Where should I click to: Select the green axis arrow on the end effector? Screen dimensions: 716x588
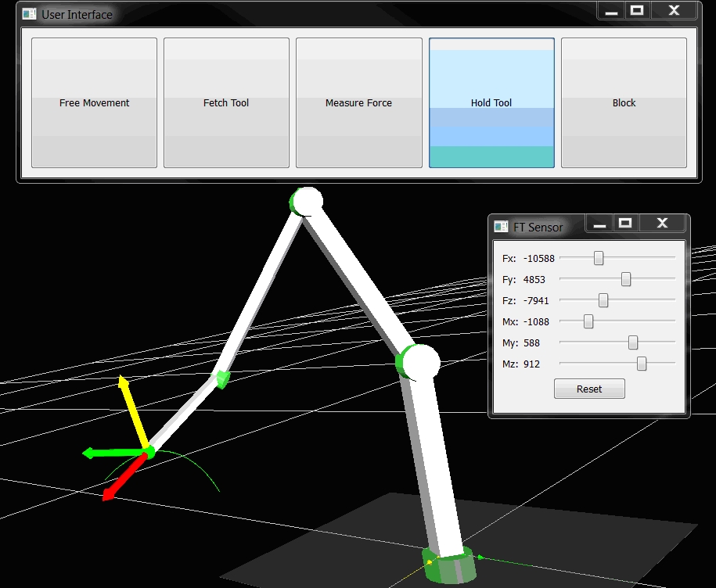pos(106,453)
